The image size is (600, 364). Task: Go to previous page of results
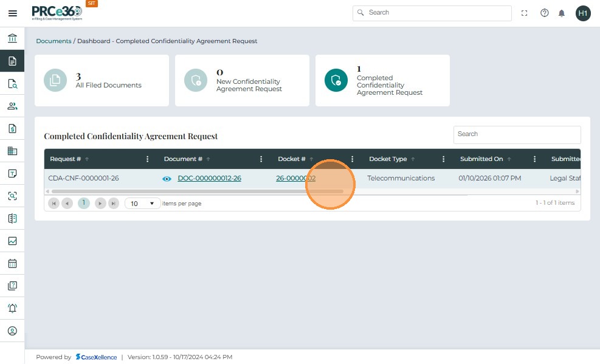67,204
